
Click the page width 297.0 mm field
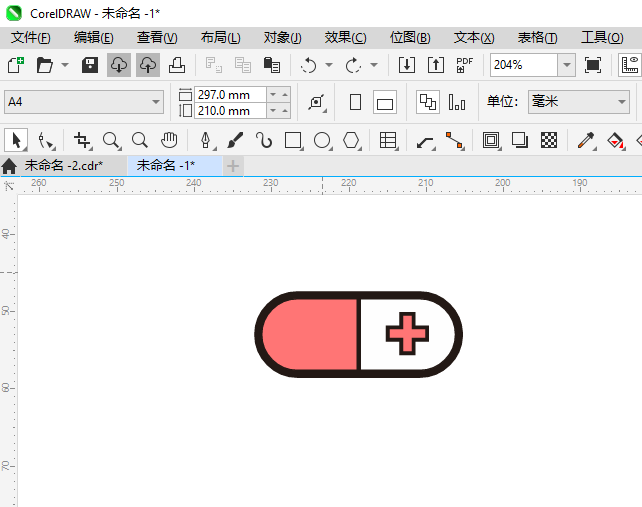coord(231,95)
